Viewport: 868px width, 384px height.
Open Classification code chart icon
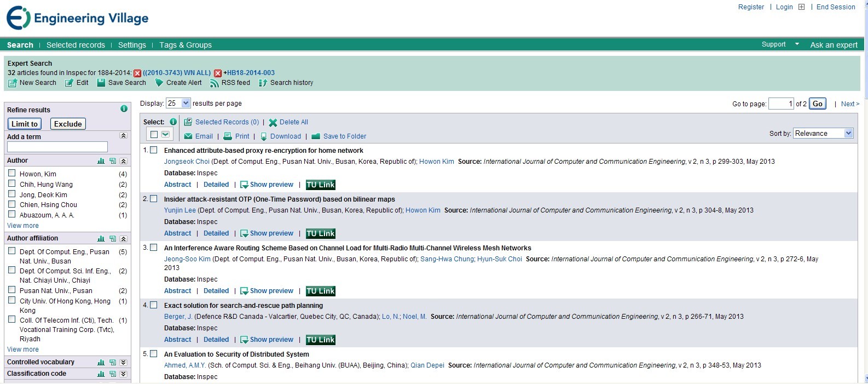[x=101, y=374]
